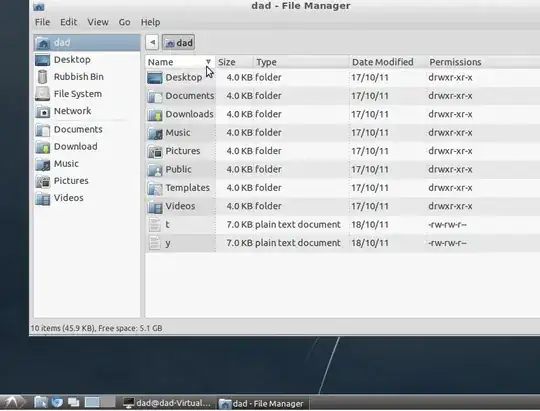Open the Edit menu
The image size is (540, 411).
pos(69,22)
